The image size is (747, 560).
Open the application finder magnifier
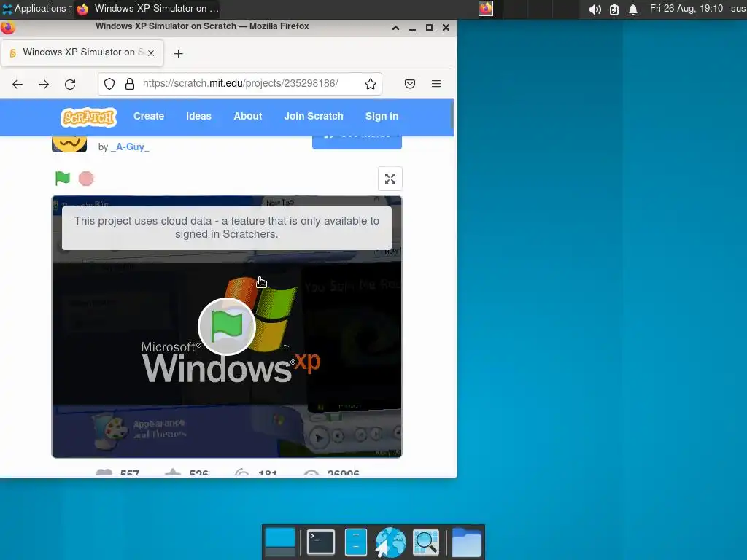(x=426, y=542)
